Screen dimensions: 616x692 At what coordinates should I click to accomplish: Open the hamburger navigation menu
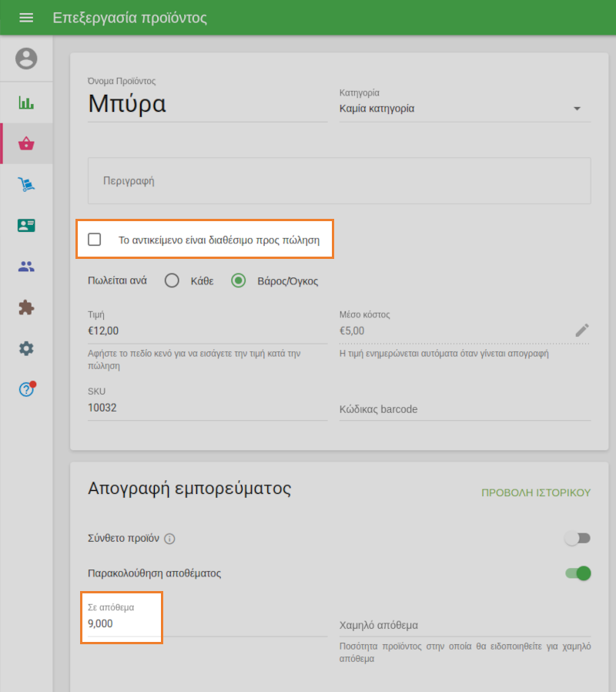pos(26,18)
